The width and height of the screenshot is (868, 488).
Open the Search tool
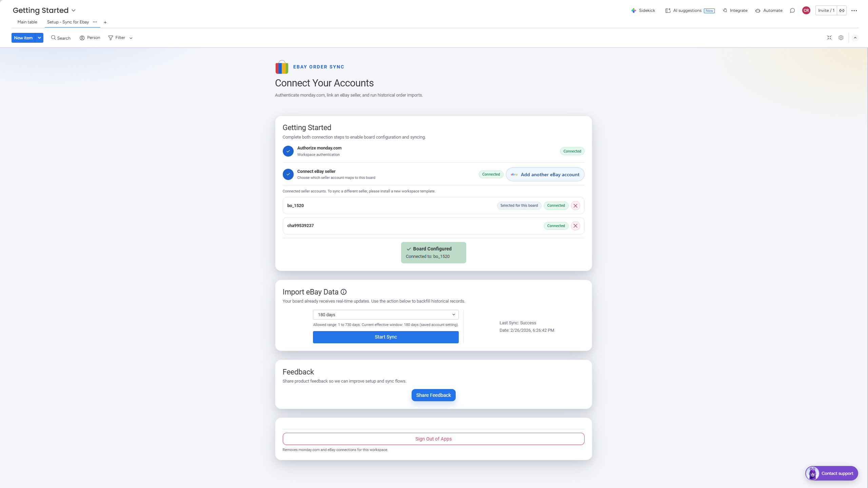pyautogui.click(x=60, y=38)
